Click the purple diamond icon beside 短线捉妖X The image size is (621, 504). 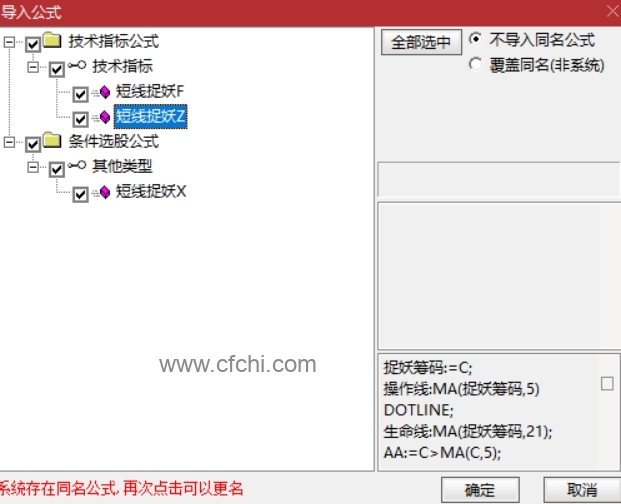click(x=105, y=192)
